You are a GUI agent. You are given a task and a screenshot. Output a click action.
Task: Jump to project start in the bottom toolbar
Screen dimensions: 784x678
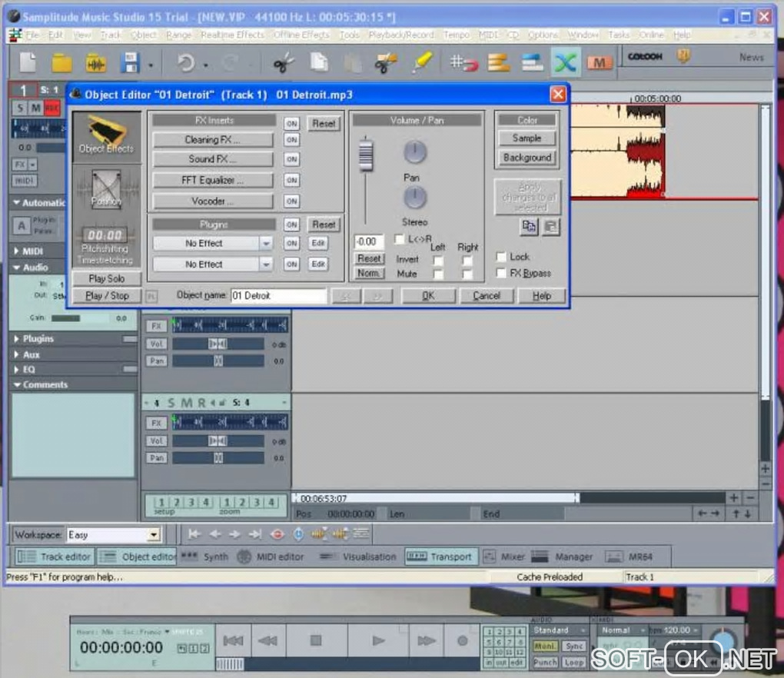point(194,534)
